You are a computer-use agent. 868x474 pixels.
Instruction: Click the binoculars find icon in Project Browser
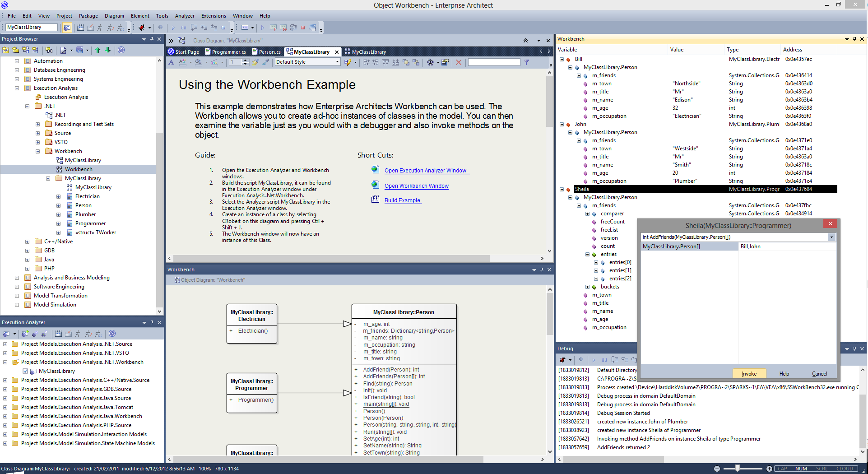(x=49, y=50)
